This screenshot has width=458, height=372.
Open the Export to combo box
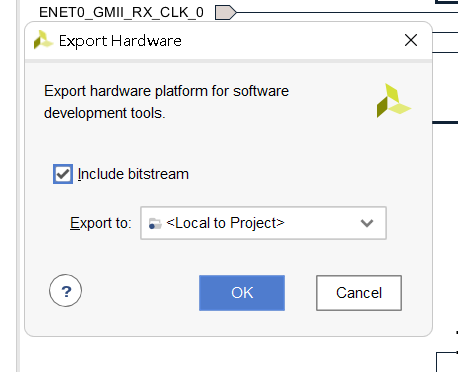click(263, 223)
